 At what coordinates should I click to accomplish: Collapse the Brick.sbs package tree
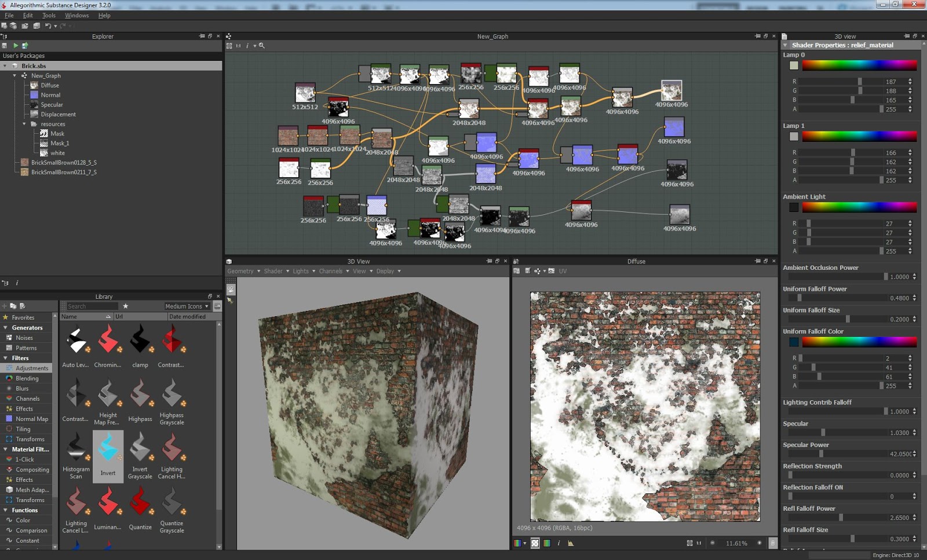coord(5,66)
